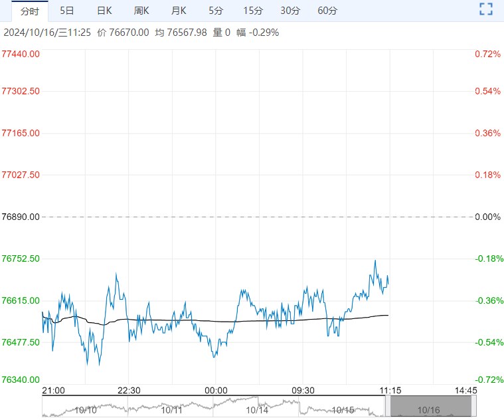Select the 5分 interval tab

click(216, 11)
